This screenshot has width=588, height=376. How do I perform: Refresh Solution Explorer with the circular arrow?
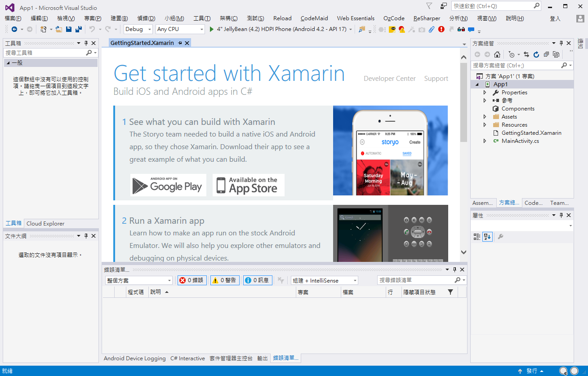(536, 54)
